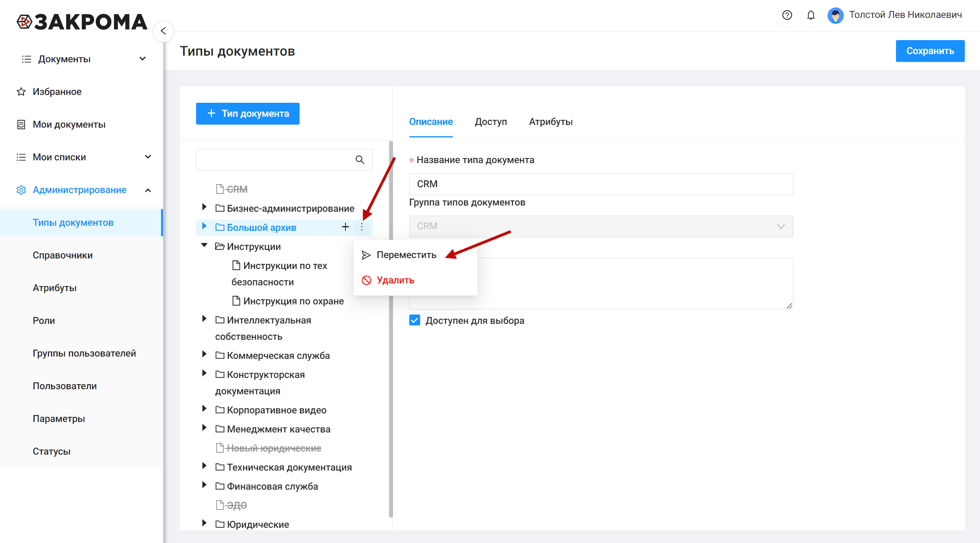
Task: Expand the Юридические tree node
Action: point(204,523)
